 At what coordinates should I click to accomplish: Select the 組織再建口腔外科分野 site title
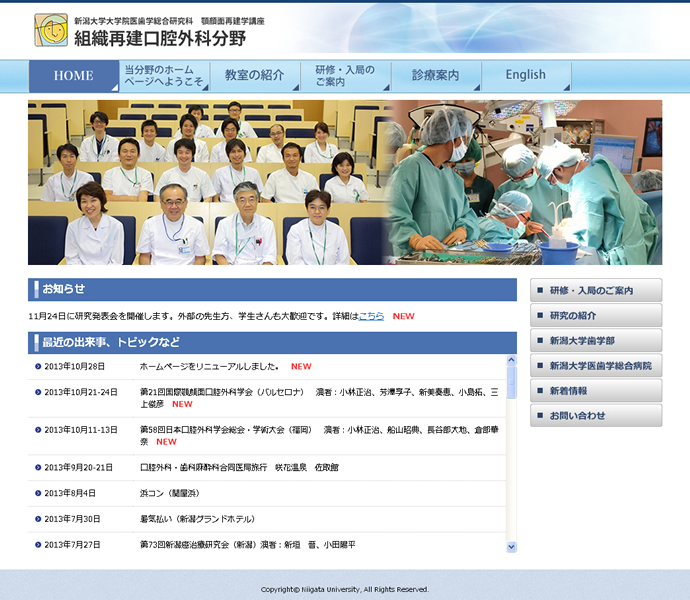pyautogui.click(x=160, y=39)
